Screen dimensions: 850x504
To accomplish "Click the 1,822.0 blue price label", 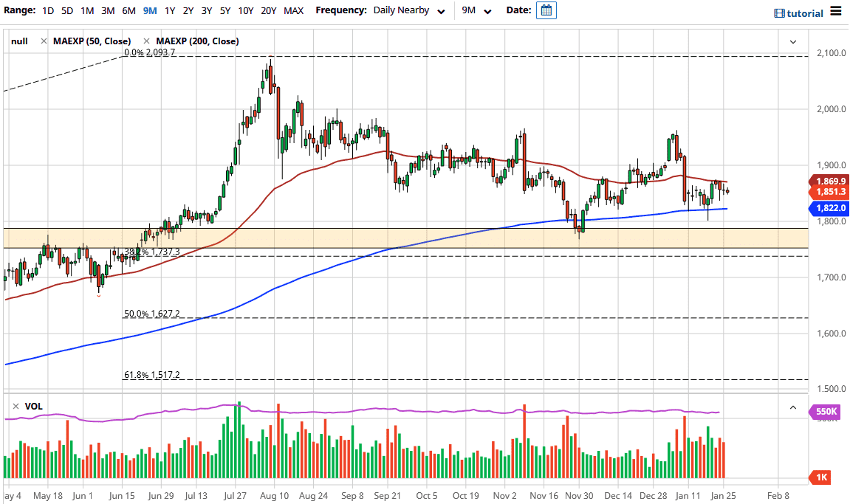I will 829,208.
